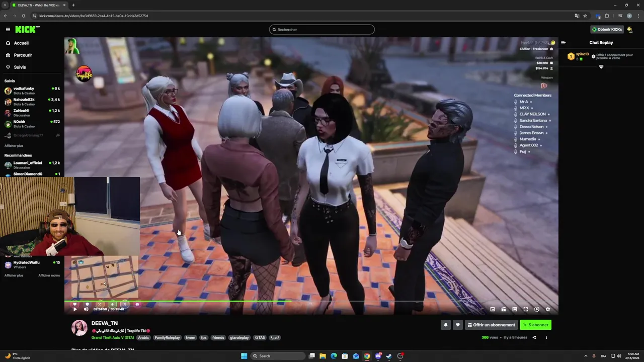This screenshot has height=362, width=644.
Task: Go to Kick home via logo
Action: click(x=26, y=29)
